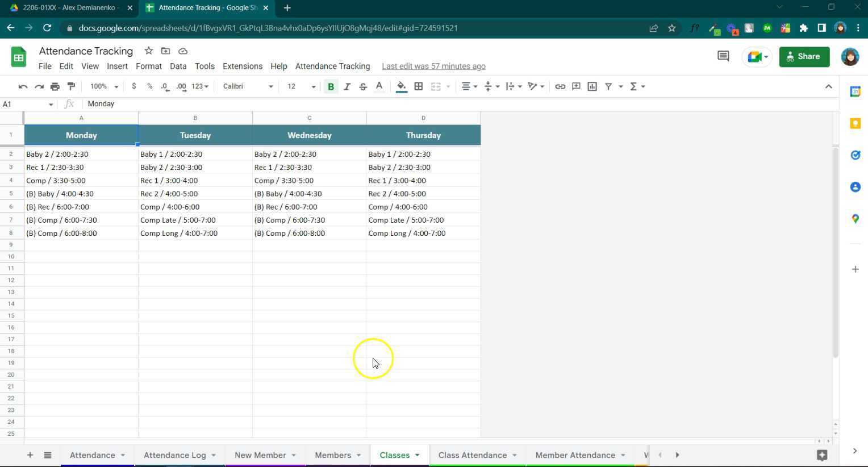Screen dimensions: 868x467
Task: Open the fill color picker
Action: [401, 86]
